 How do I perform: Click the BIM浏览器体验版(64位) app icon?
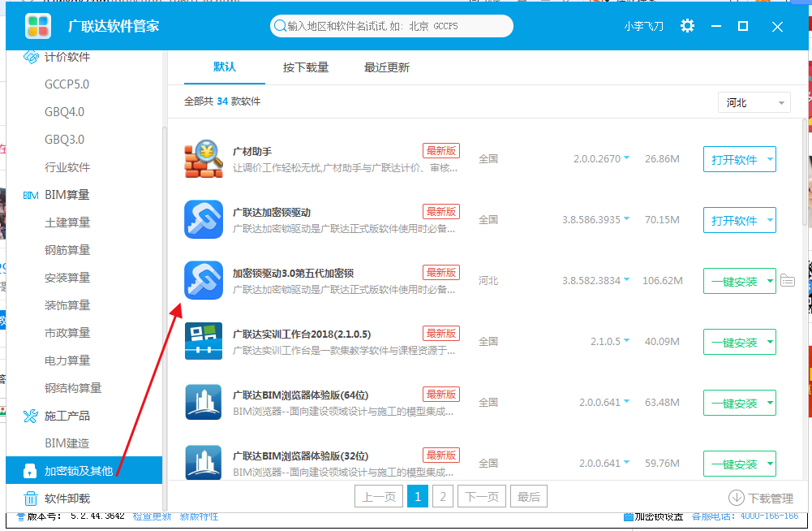(x=204, y=402)
